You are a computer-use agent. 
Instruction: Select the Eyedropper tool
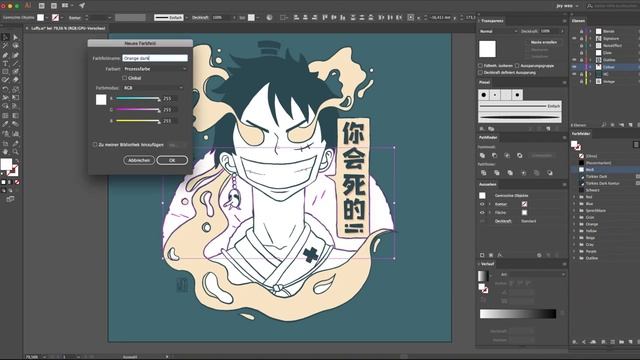pos(5,124)
